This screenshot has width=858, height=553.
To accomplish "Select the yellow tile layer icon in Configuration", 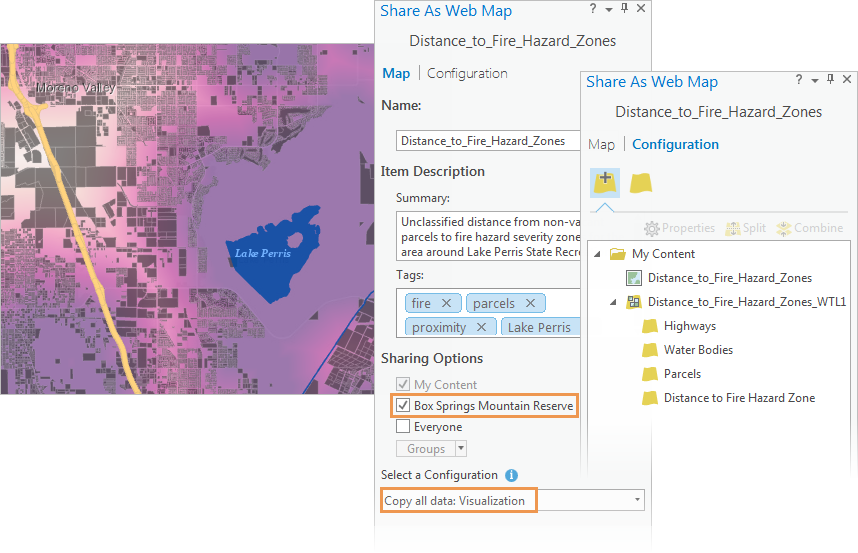I will coord(641,183).
